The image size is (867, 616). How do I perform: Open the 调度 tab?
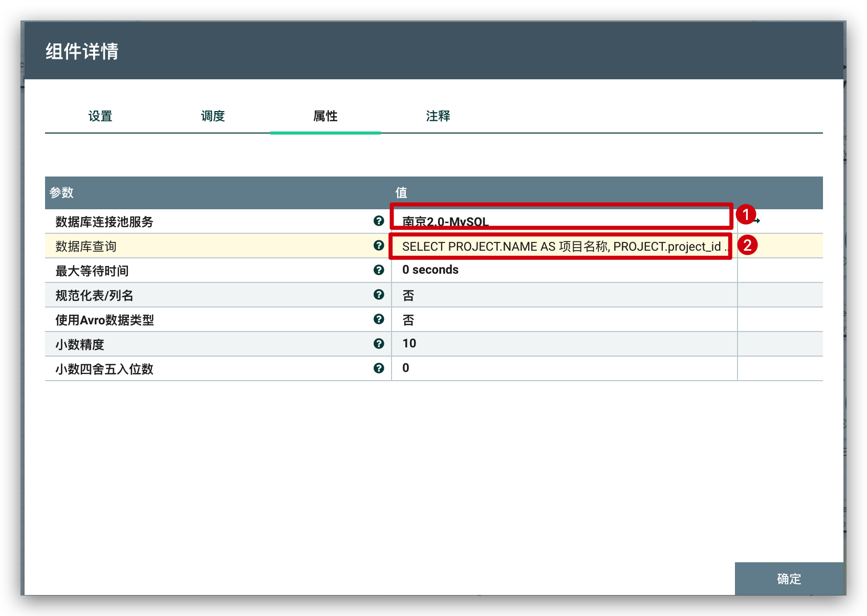tap(213, 116)
